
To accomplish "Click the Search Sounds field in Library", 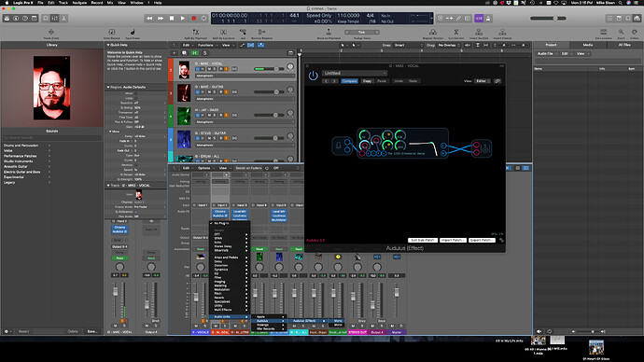I will 51,138.
